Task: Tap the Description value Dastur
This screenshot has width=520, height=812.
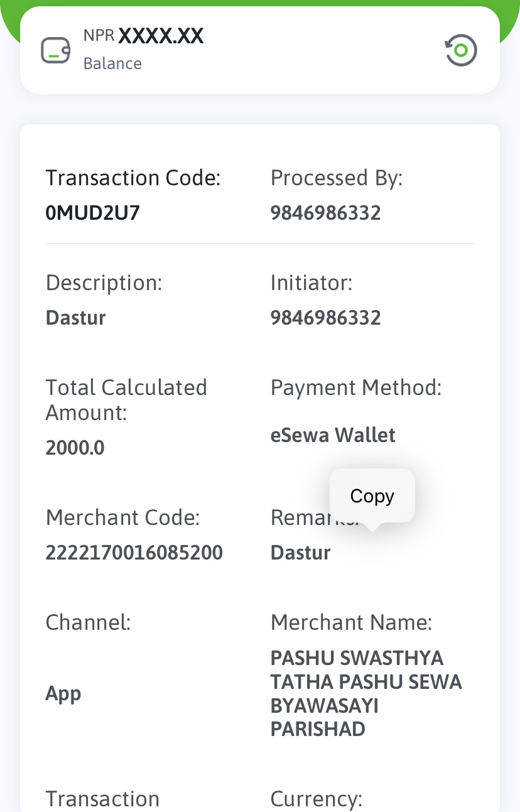Action: coord(76,317)
